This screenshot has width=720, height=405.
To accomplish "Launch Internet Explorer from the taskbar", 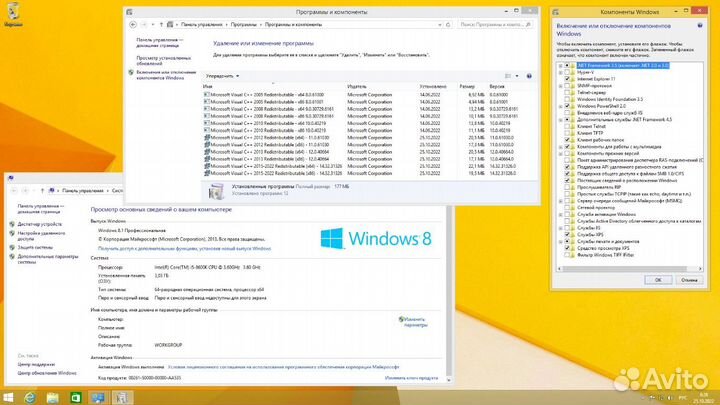I will [30, 397].
